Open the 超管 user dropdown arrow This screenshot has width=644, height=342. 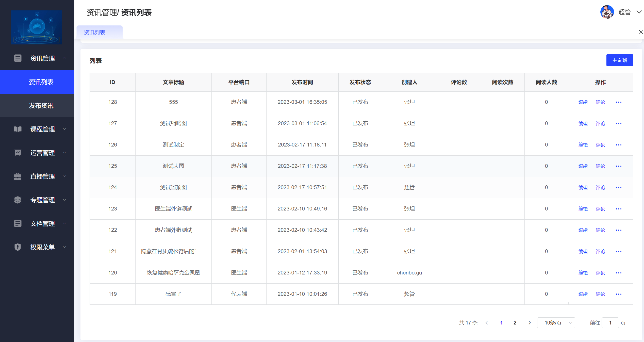[x=639, y=12]
